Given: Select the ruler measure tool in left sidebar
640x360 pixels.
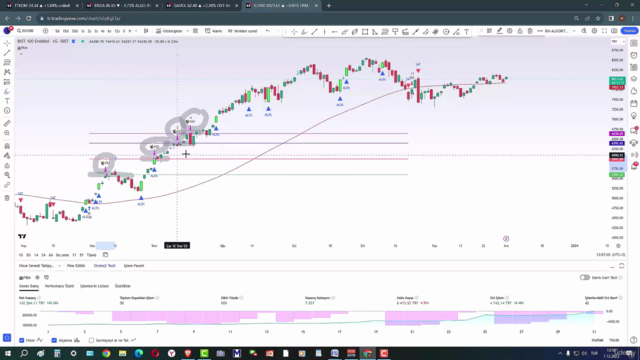Looking at the screenshot, I should coord(7,123).
